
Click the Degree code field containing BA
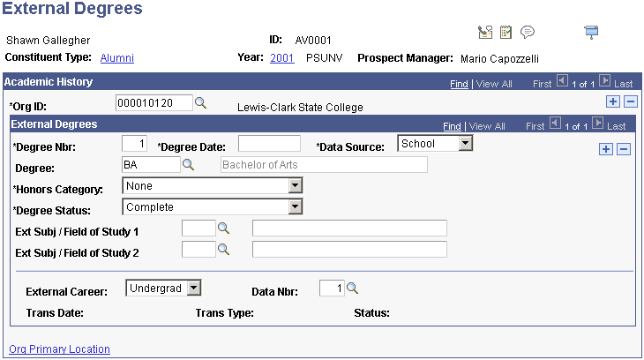151,165
